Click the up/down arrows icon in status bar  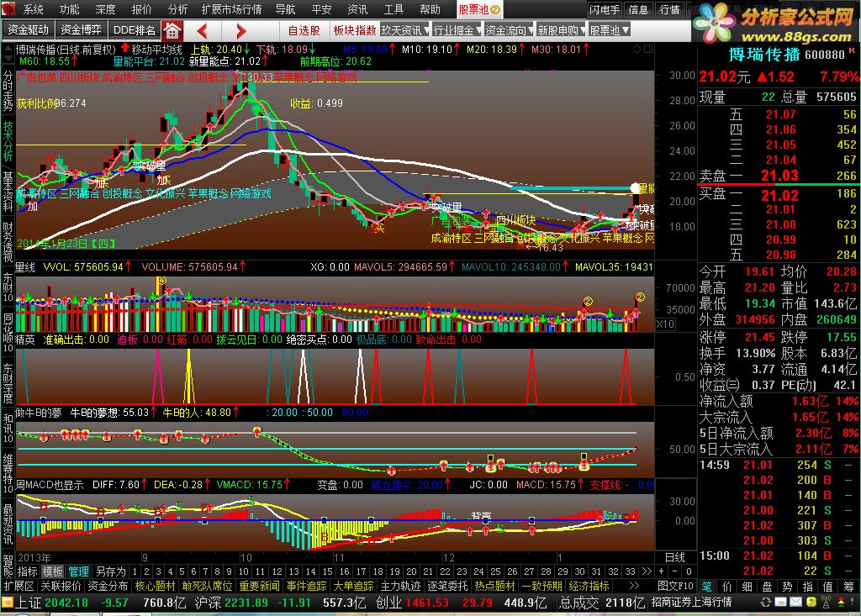point(841,603)
